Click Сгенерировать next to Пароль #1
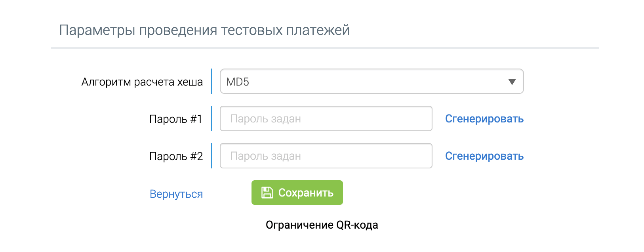The height and width of the screenshot is (252, 644). tap(484, 118)
